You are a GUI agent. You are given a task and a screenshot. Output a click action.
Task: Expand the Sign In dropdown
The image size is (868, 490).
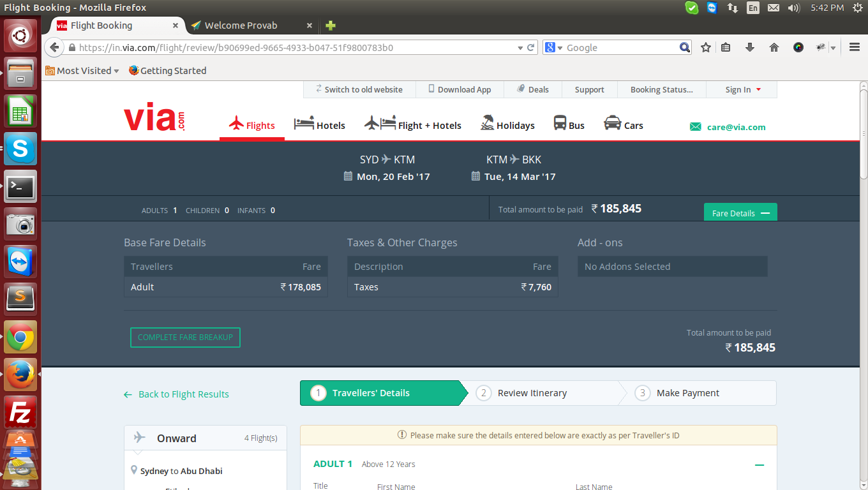tap(743, 90)
